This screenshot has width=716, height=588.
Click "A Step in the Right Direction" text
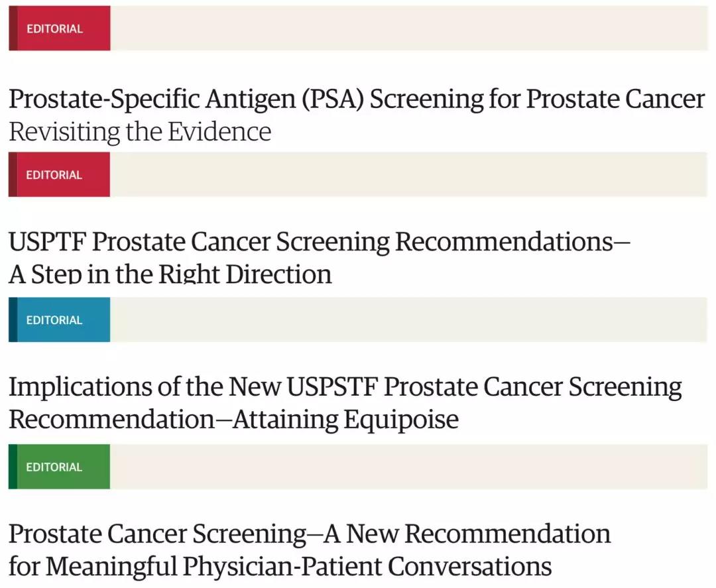click(170, 274)
